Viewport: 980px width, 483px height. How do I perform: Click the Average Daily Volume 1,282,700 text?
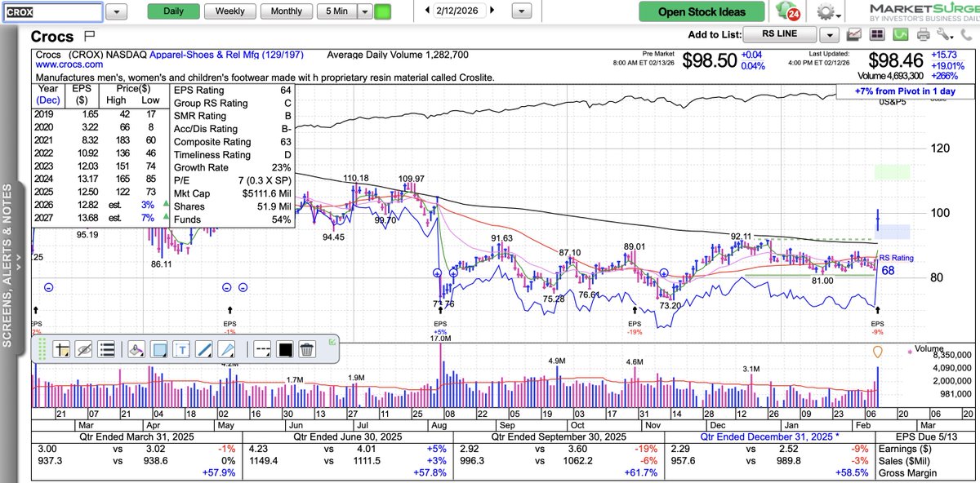click(x=397, y=55)
